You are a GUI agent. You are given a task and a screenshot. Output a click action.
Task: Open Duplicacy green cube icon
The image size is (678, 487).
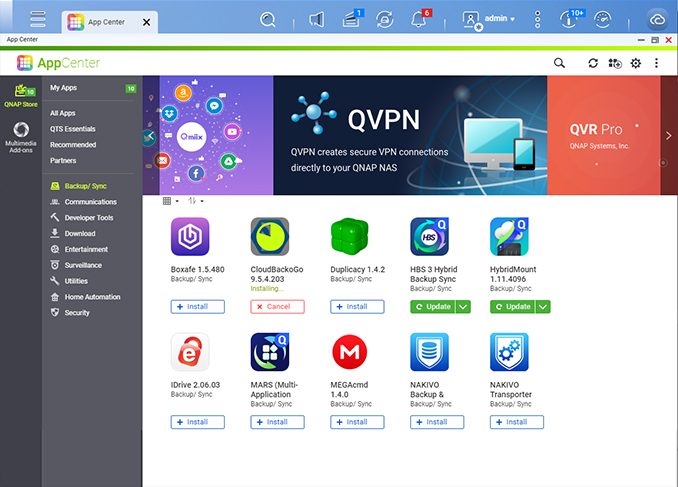[349, 237]
